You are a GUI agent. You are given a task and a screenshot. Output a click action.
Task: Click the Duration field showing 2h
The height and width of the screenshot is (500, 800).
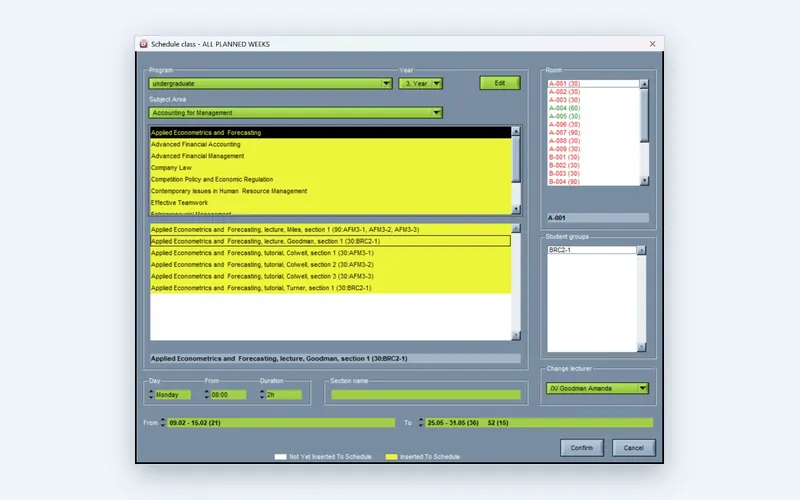coord(284,395)
